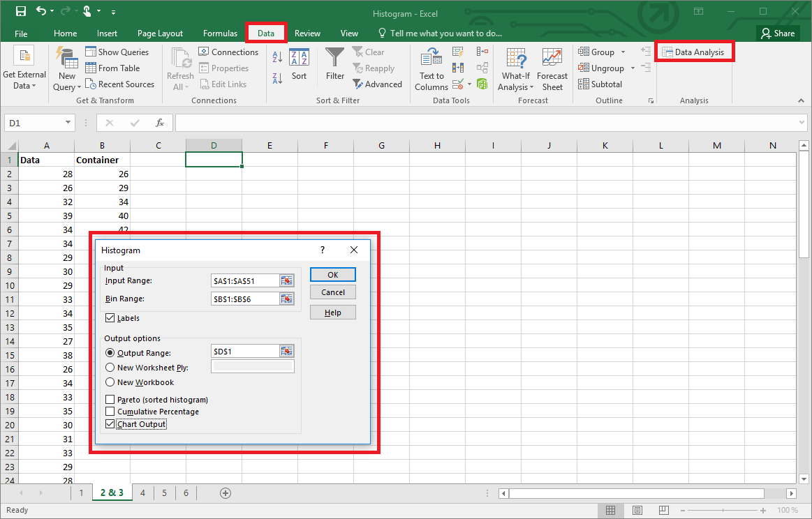Click OK in the Histogram dialog
The image size is (812, 519).
[x=332, y=274]
